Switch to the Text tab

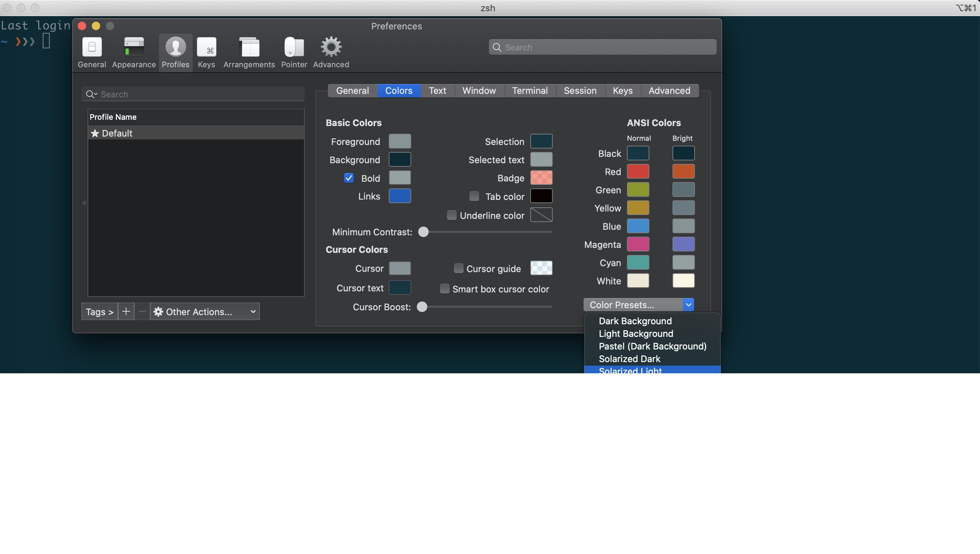click(x=437, y=91)
